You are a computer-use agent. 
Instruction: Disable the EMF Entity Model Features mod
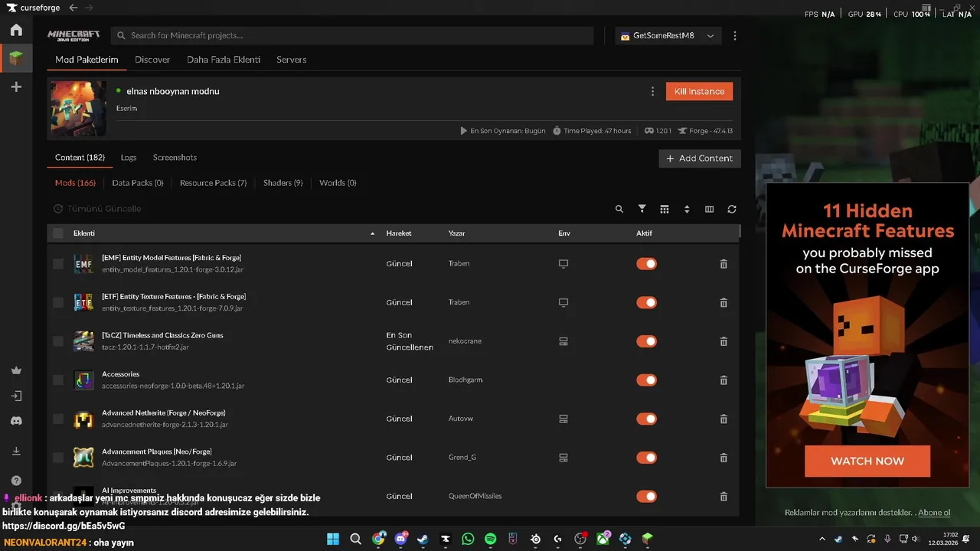pyautogui.click(x=646, y=264)
